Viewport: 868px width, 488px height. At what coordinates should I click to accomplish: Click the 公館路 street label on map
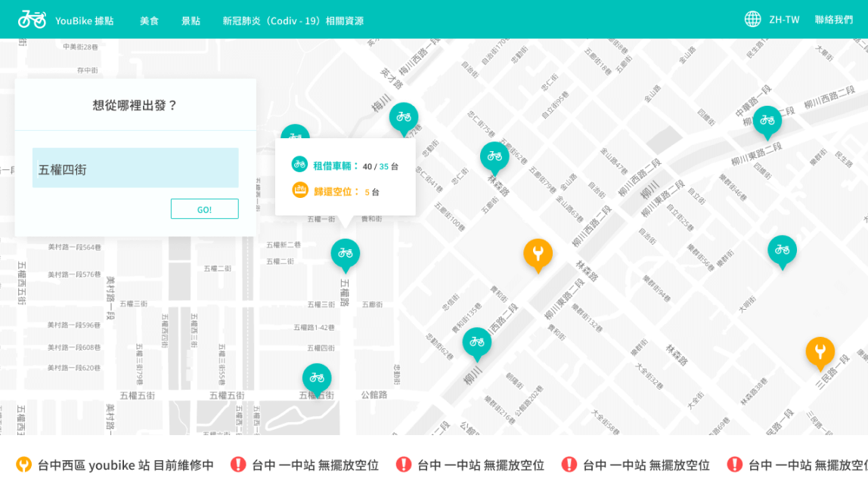click(x=374, y=395)
